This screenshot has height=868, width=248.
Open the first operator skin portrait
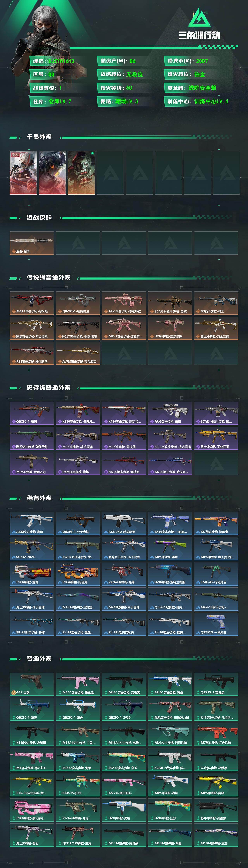23,173
